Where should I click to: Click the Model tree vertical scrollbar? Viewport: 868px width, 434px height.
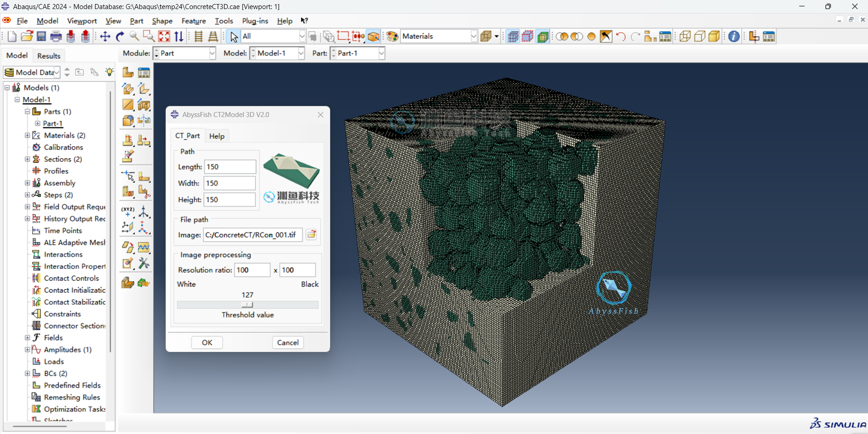[110, 222]
